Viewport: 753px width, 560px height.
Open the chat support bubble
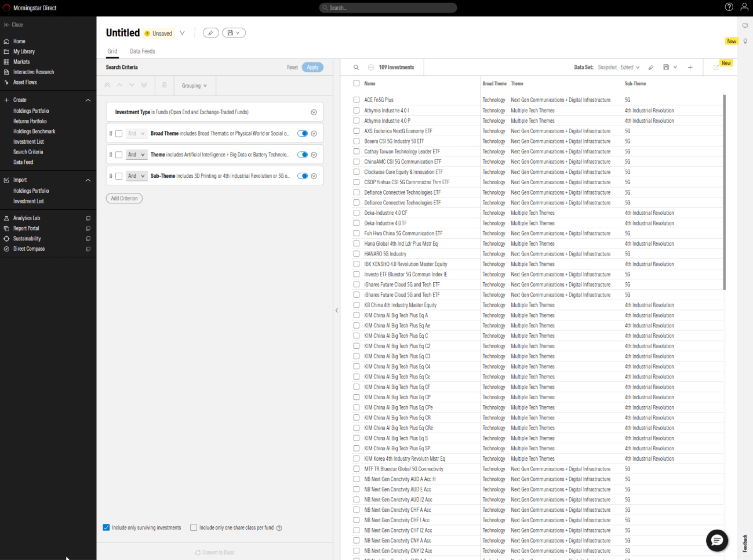click(717, 540)
